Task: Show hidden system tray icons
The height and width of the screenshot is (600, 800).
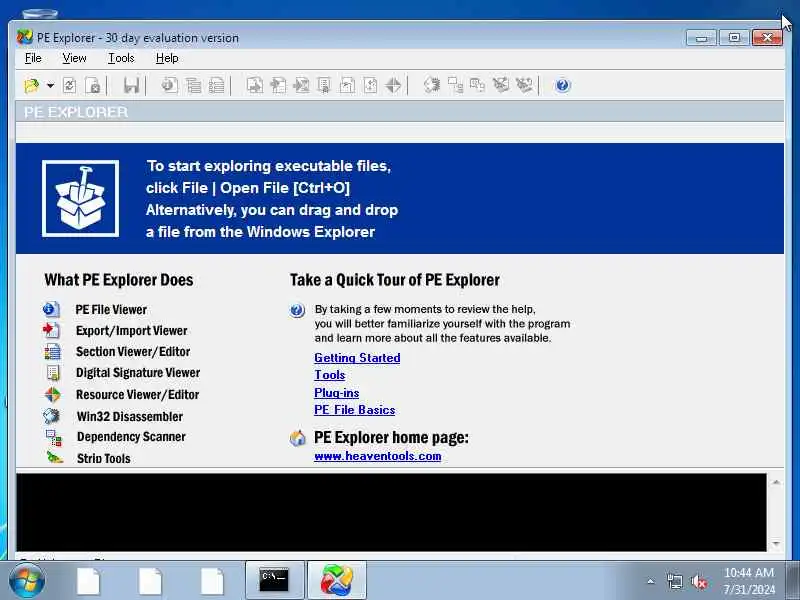Action: click(x=651, y=581)
